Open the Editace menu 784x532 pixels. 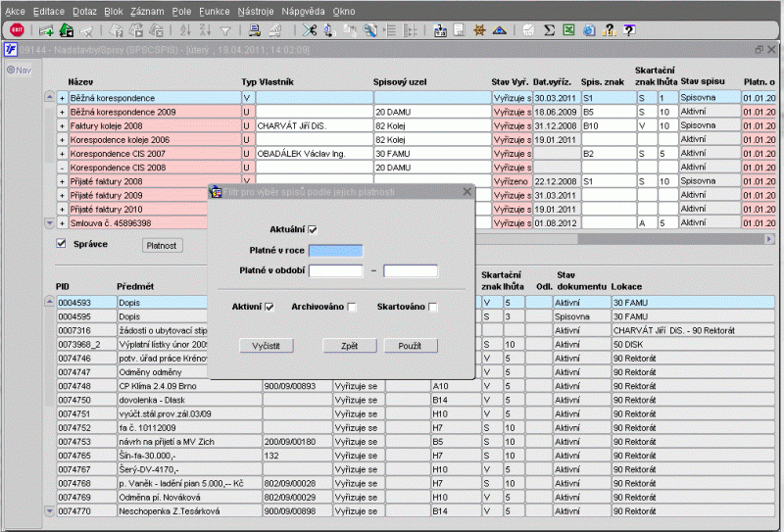click(48, 11)
